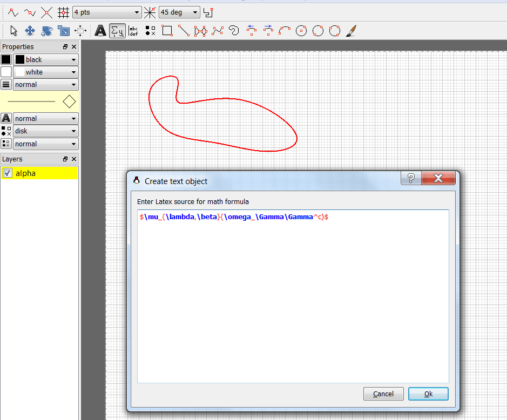This screenshot has height=420, width=507.
Task: Select the line segment tool
Action: pos(184,31)
